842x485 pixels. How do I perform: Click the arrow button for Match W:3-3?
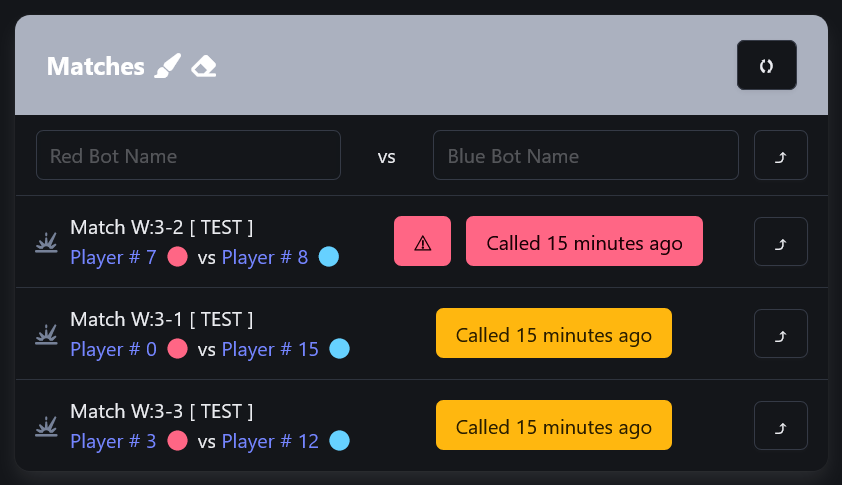780,425
